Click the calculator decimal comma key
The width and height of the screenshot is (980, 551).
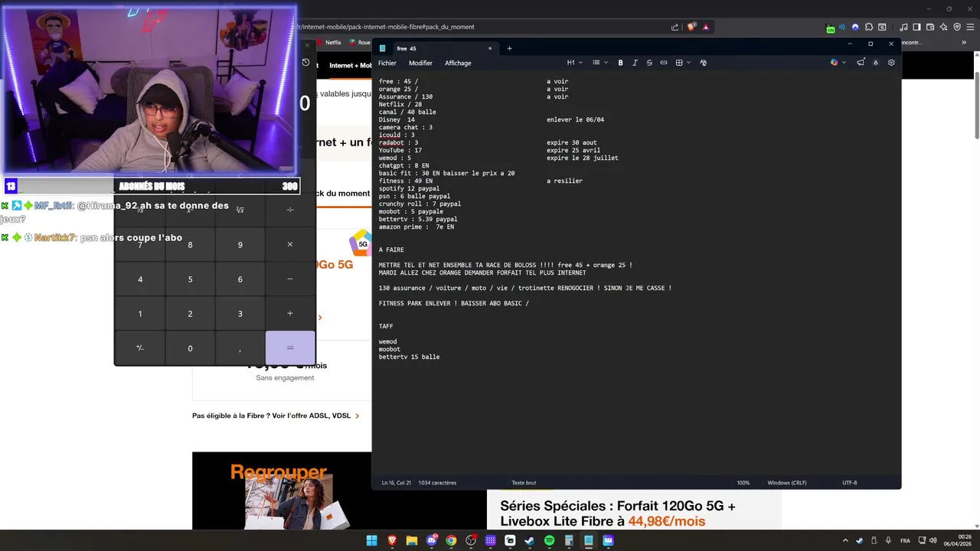(240, 348)
